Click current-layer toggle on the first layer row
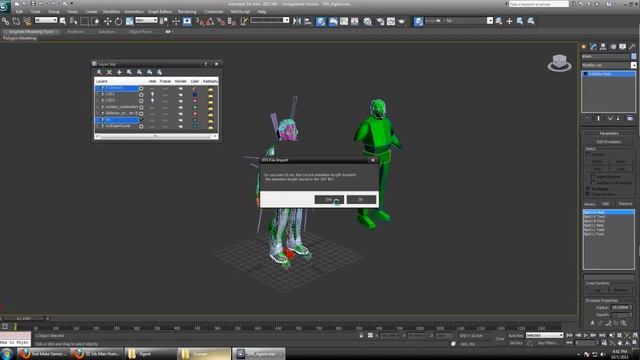This screenshot has height=360, width=640. click(x=141, y=88)
